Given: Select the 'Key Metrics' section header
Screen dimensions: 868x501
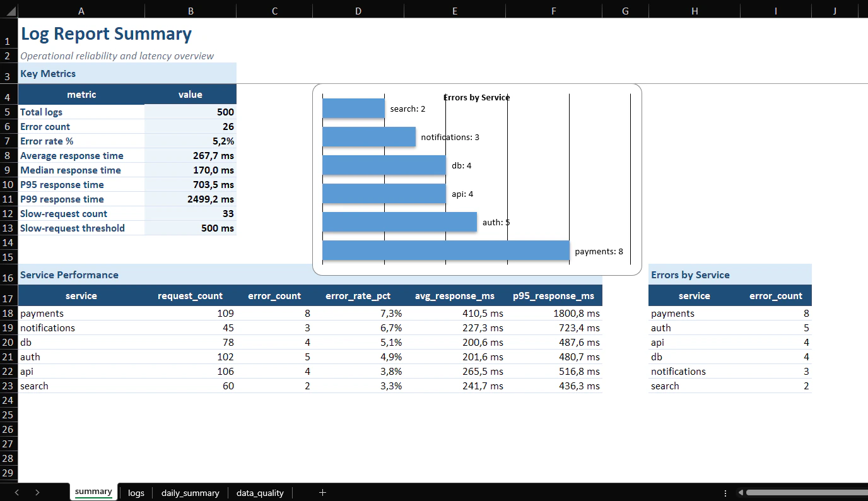Looking at the screenshot, I should (127, 73).
